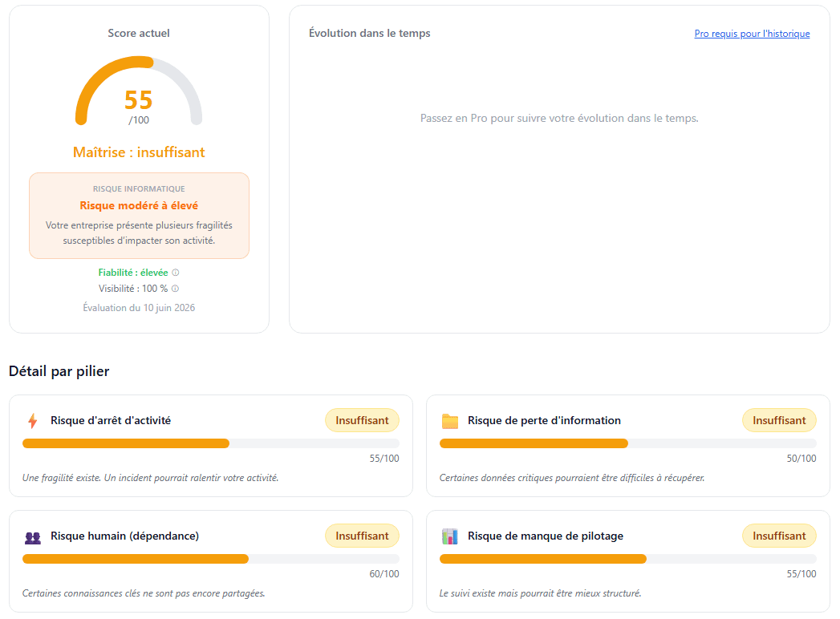Click the Risque de manque de pilotage progress bar
The image size is (840, 619).
coord(628,559)
